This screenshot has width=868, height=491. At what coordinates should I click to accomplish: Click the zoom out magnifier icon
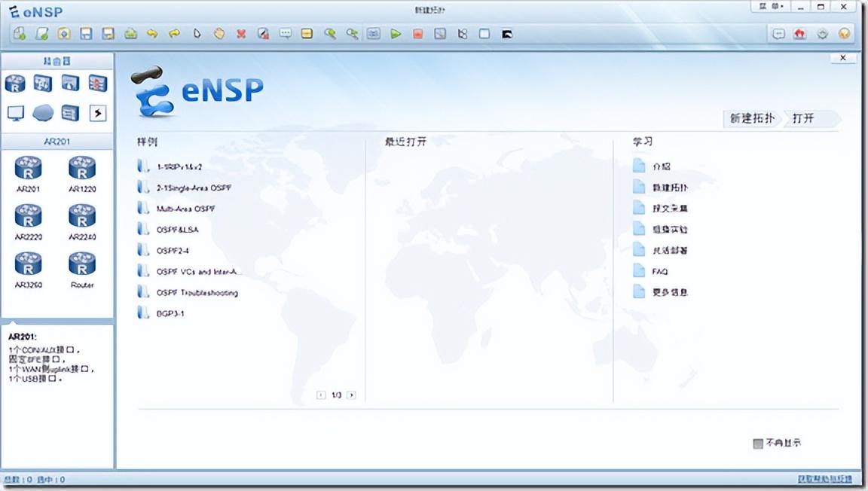point(352,34)
